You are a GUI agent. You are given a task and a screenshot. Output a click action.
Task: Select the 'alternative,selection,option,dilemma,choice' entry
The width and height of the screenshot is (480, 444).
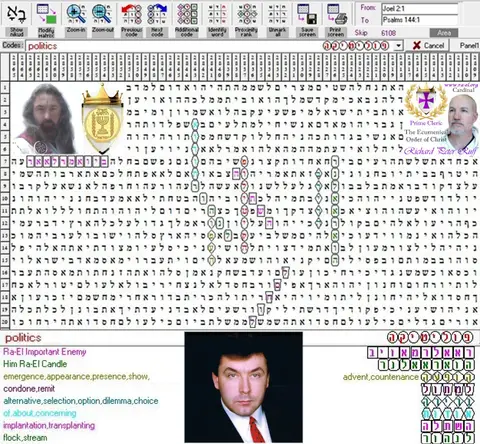(x=81, y=401)
